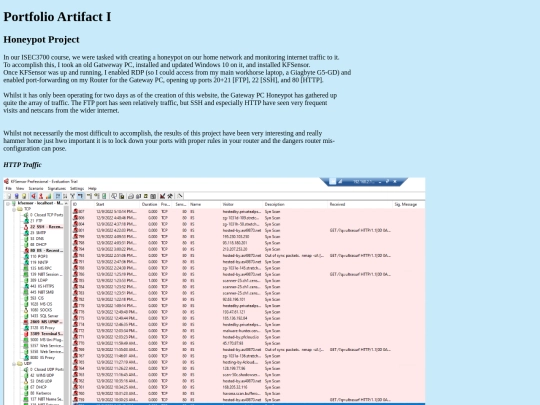540x405 pixels.
Task: Open the Signatures menu
Action: tap(56, 188)
